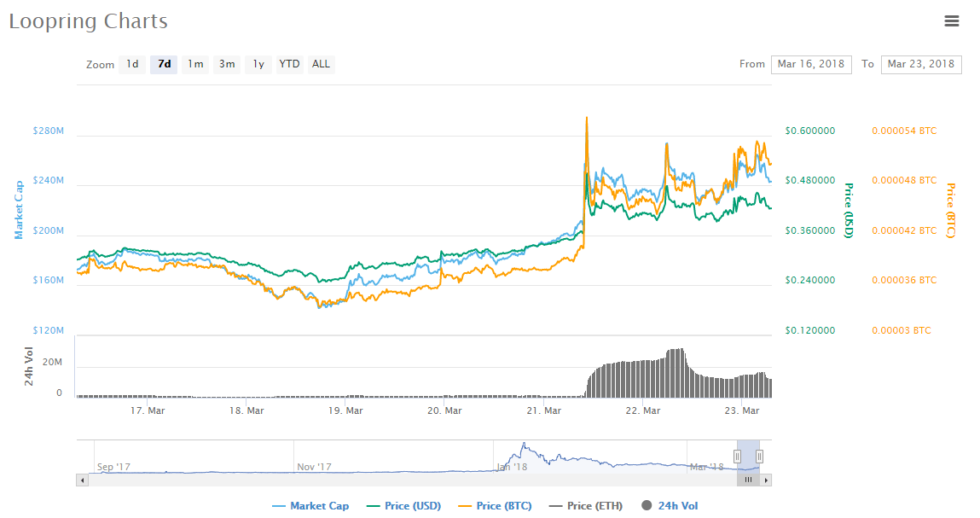Click the navigator scrollbar thumb
This screenshot has height=518, width=980.
(748, 480)
